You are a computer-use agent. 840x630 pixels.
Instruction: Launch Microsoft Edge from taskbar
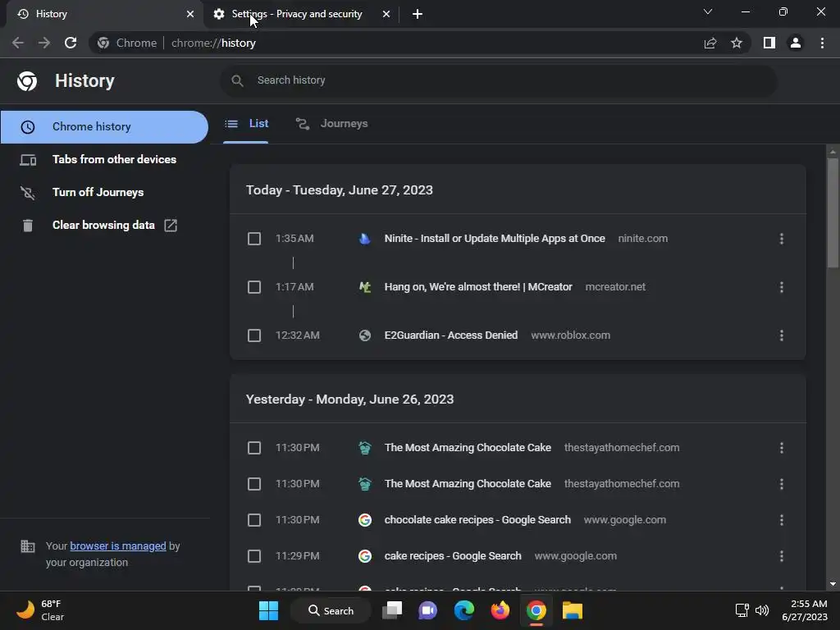464,610
